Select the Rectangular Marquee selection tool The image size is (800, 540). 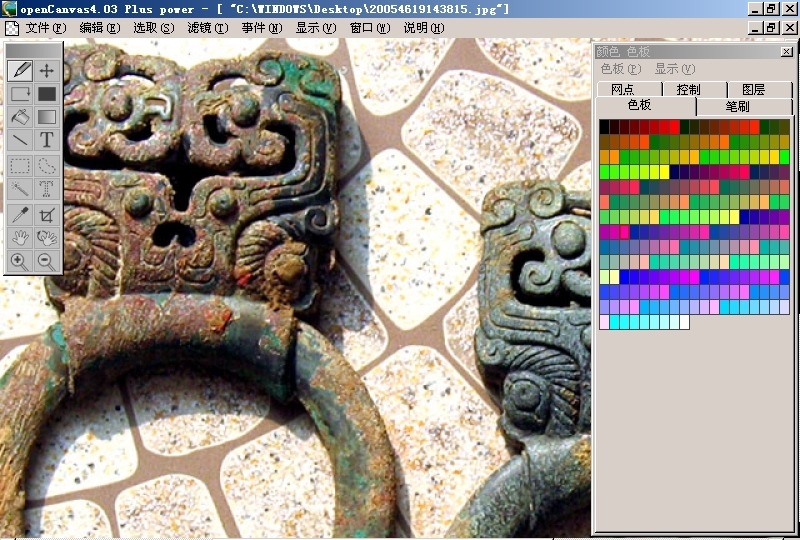pos(20,166)
